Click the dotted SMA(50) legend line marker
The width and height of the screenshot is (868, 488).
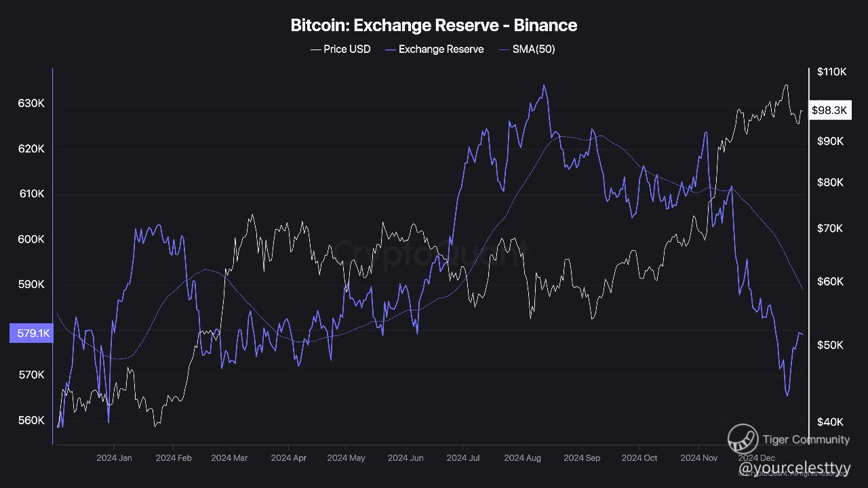[504, 49]
